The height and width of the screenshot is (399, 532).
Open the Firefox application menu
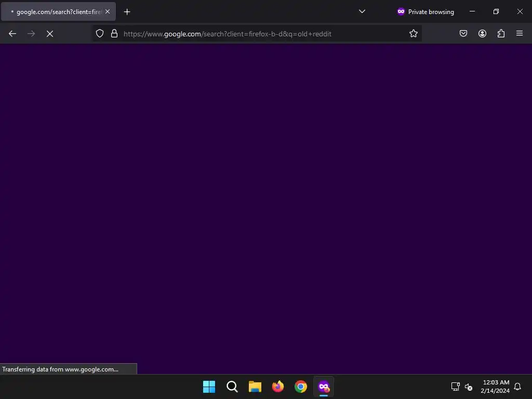[x=520, y=34]
